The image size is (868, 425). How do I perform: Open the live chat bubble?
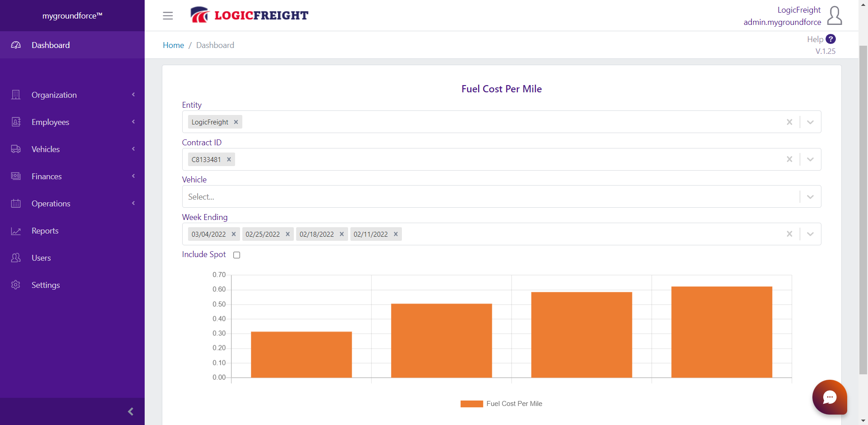[x=830, y=397]
